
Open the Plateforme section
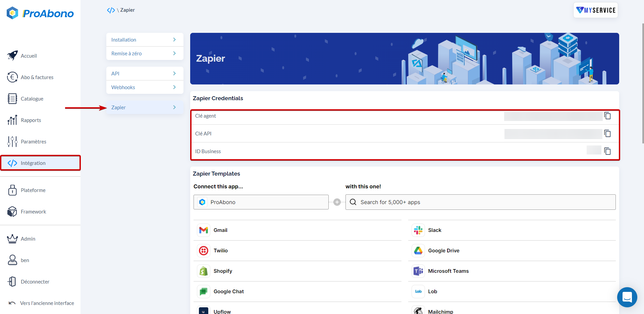[33, 190]
